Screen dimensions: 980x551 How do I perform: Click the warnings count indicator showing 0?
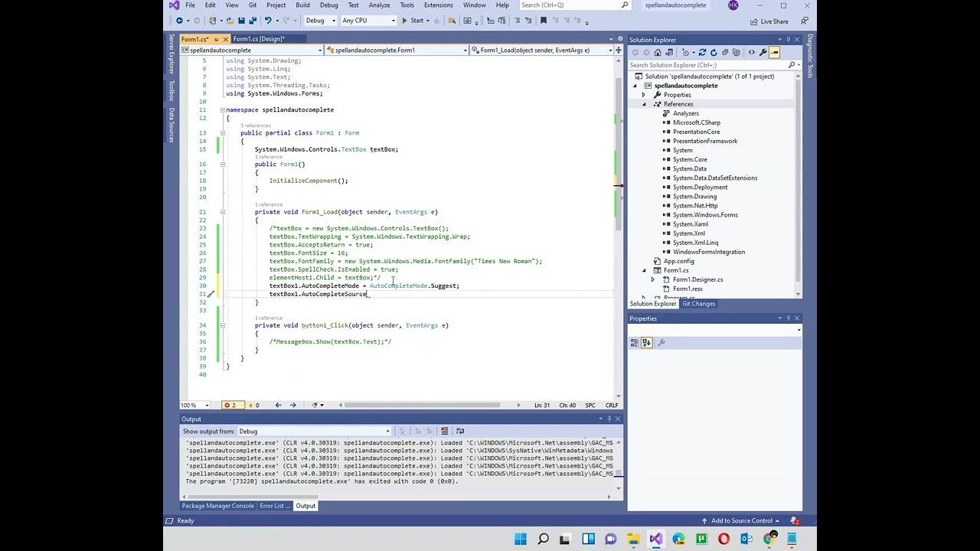click(253, 405)
